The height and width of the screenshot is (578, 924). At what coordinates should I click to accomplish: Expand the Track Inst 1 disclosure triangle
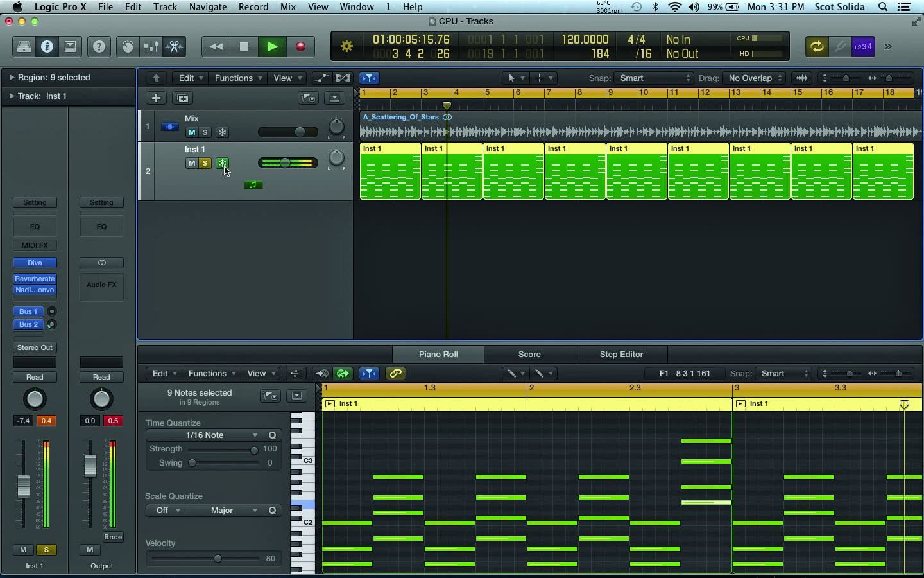(x=12, y=96)
